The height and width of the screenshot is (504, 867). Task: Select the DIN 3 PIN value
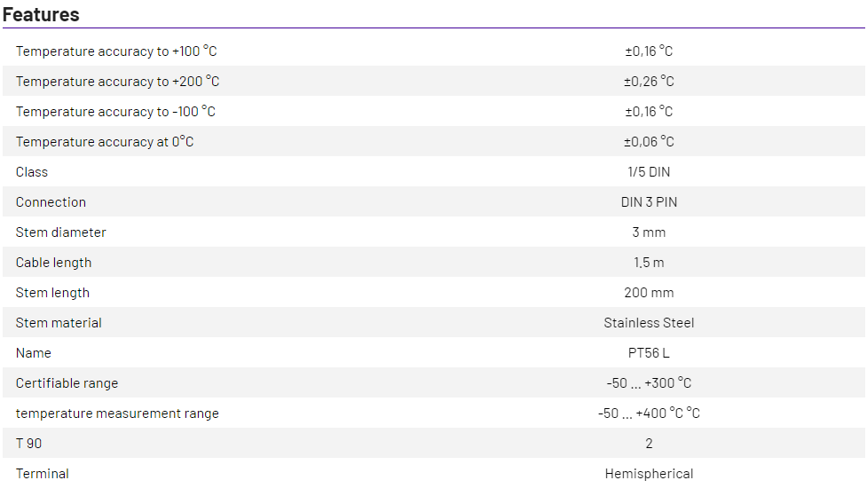pyautogui.click(x=649, y=202)
